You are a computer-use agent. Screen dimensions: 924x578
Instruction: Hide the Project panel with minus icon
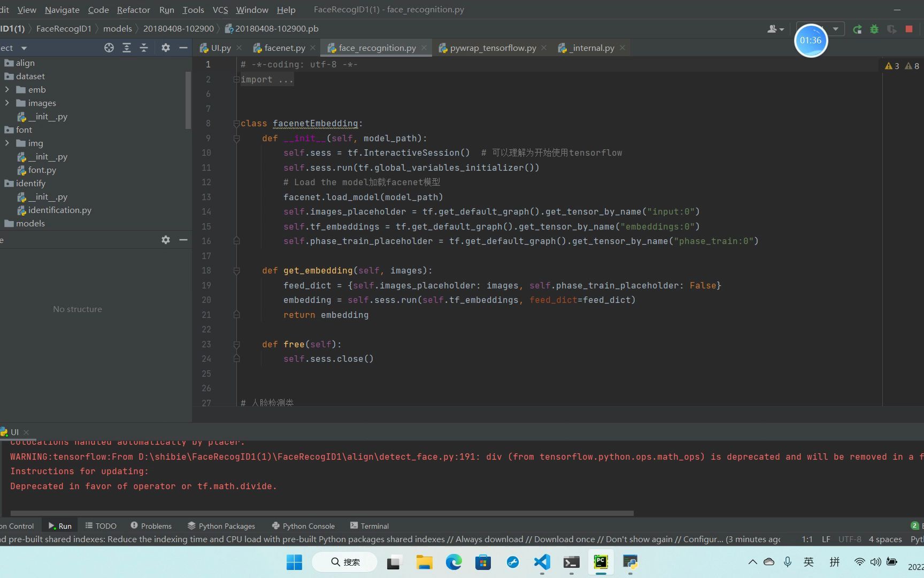[183, 48]
